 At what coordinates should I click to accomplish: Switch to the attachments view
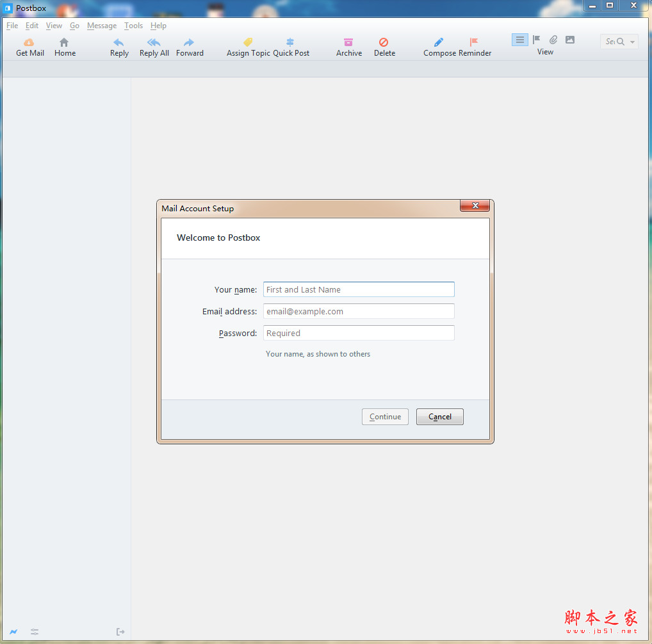coord(553,40)
